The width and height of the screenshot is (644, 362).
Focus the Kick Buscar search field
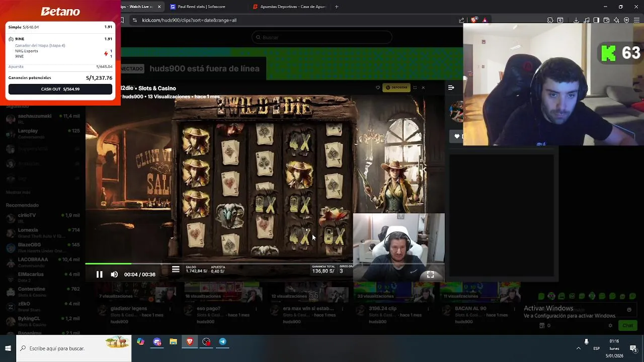coord(322,37)
